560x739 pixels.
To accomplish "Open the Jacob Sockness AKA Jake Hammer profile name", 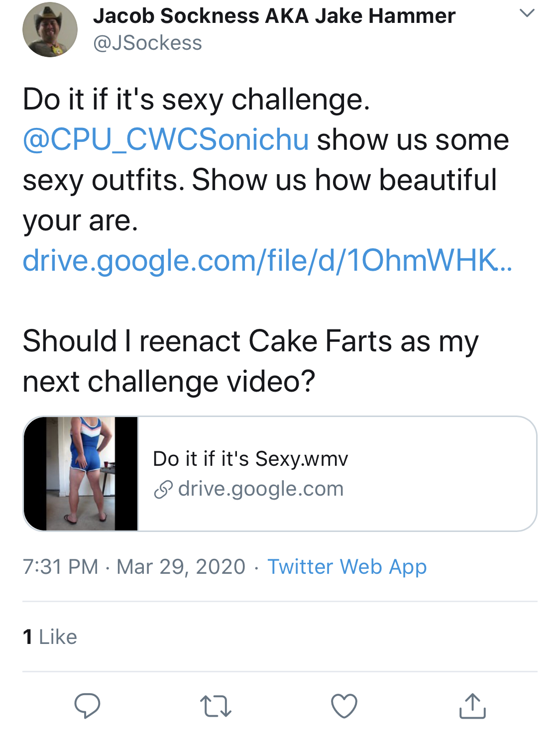I will tap(274, 16).
